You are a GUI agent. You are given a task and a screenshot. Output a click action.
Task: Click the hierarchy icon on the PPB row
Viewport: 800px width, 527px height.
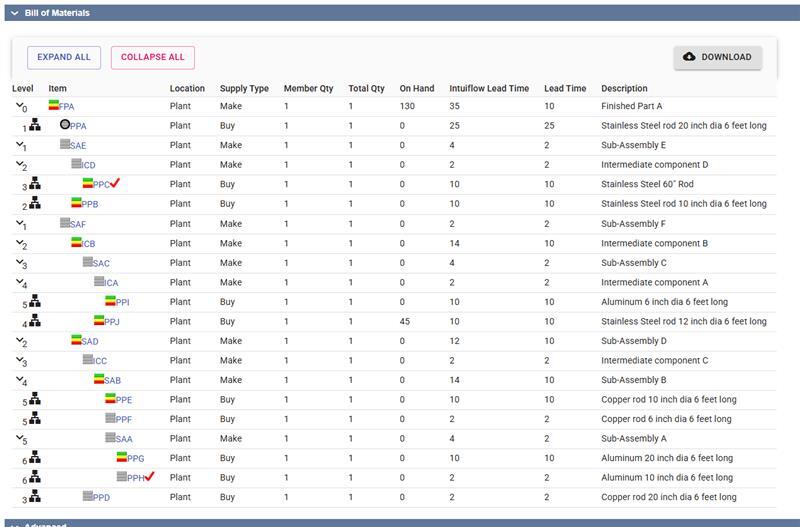(34, 203)
